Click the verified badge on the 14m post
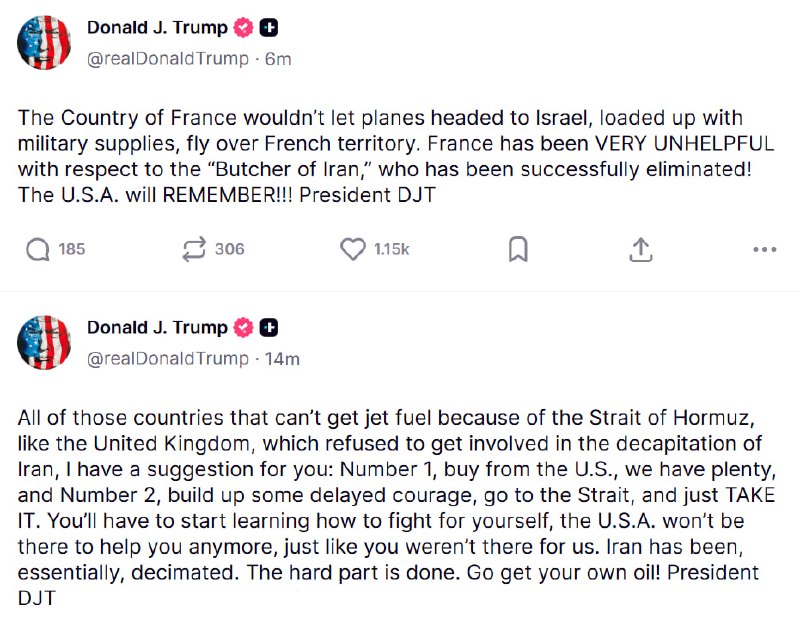The image size is (800, 625). (244, 327)
